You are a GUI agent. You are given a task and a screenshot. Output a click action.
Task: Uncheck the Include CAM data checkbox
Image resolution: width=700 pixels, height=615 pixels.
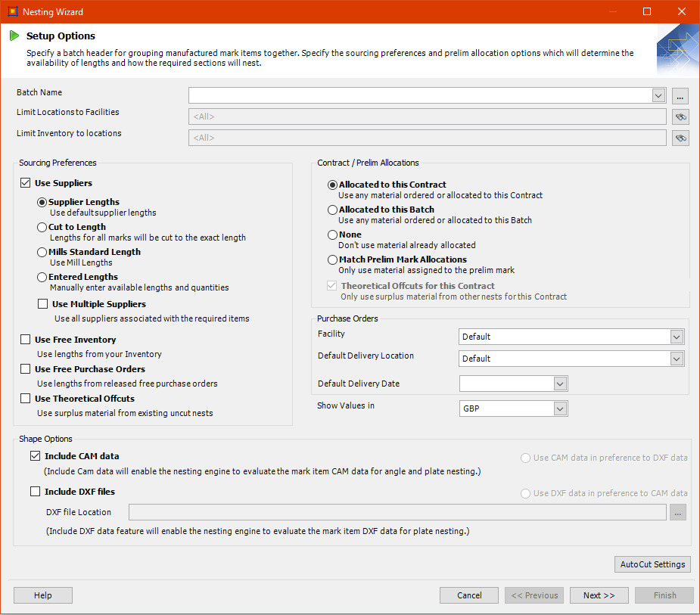(x=36, y=456)
